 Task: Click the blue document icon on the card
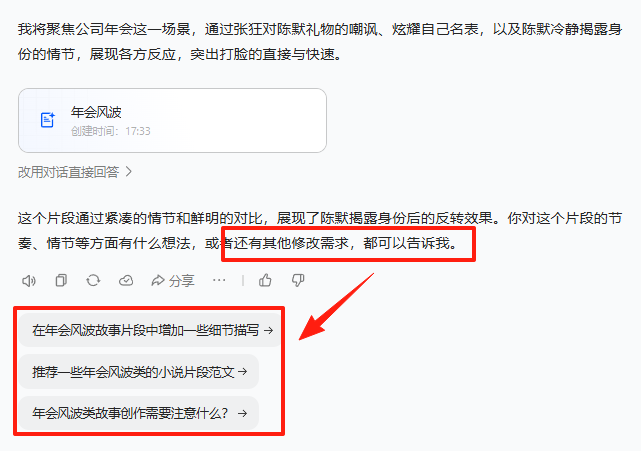47,120
